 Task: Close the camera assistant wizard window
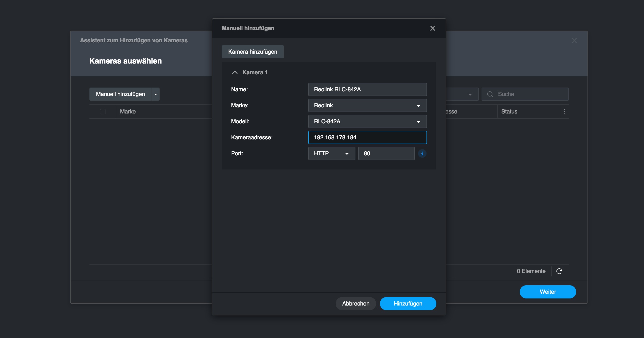point(574,40)
